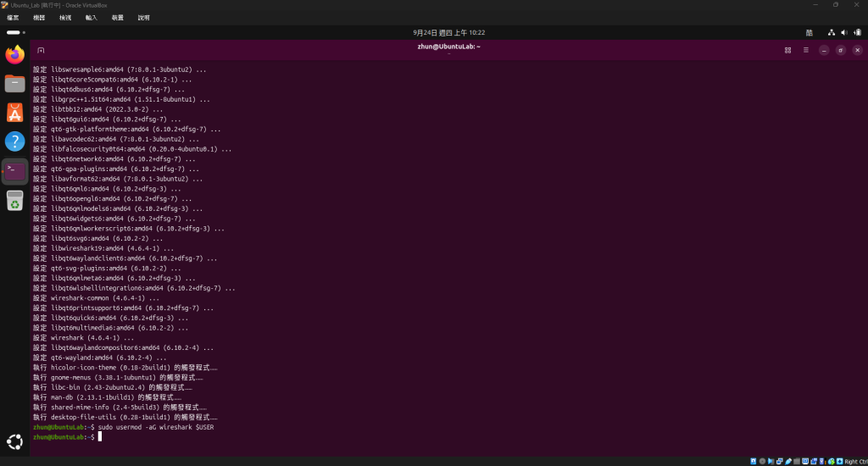868x466 pixels.
Task: Click the hicolor-icon-theme trigger line
Action: 125,368
